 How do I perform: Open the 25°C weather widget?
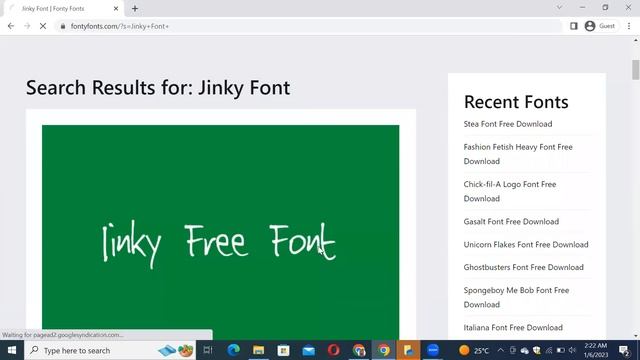[473, 350]
